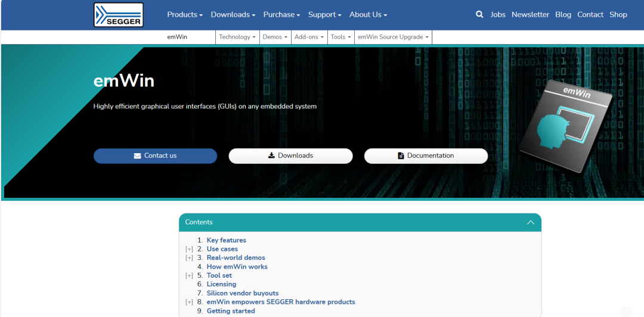Open the Support dropdown menu
The image size is (644, 317).
coord(325,14)
